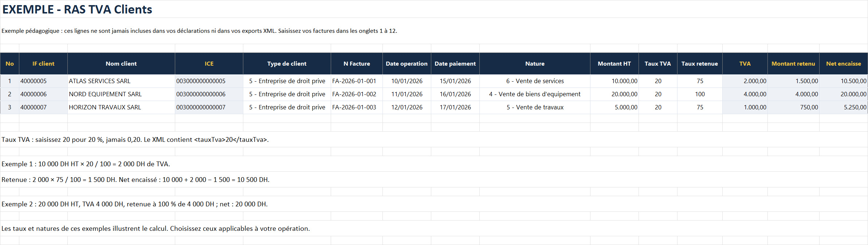
Task: Select TVA cell 2.000,00
Action: pyautogui.click(x=745, y=81)
